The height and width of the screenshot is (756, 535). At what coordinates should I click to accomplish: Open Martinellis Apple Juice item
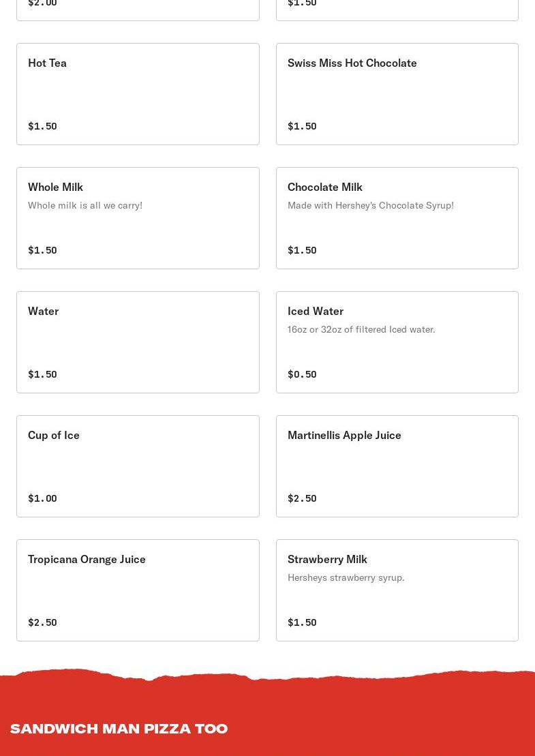tap(397, 466)
